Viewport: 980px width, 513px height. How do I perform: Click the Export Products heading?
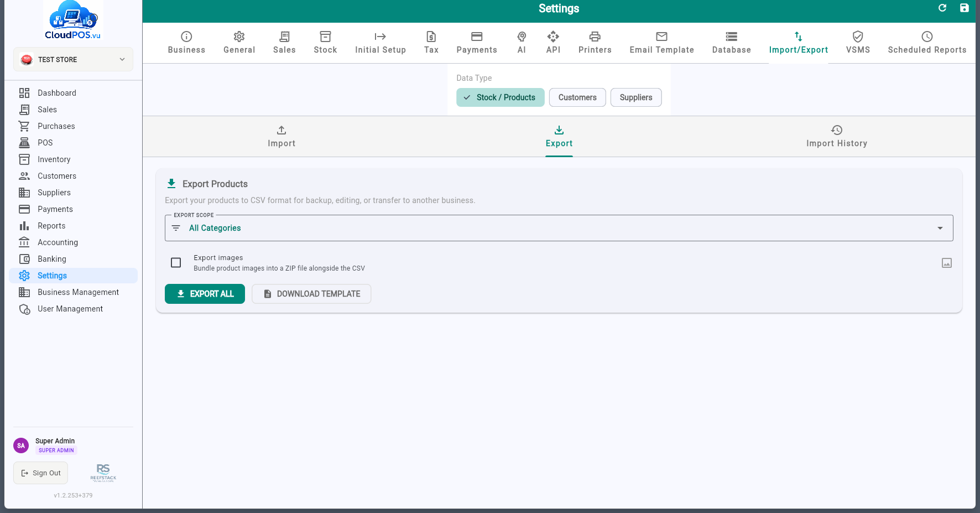[x=215, y=184]
